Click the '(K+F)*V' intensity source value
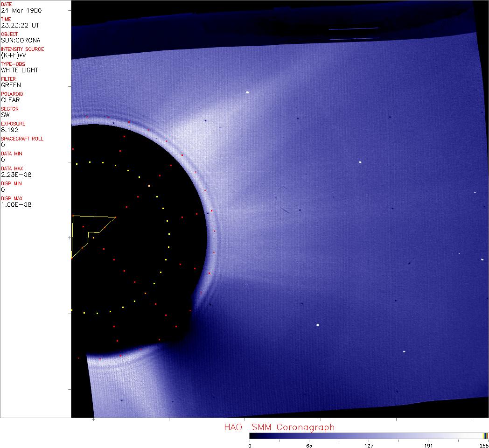This screenshot has height=448, width=489. pos(14,55)
